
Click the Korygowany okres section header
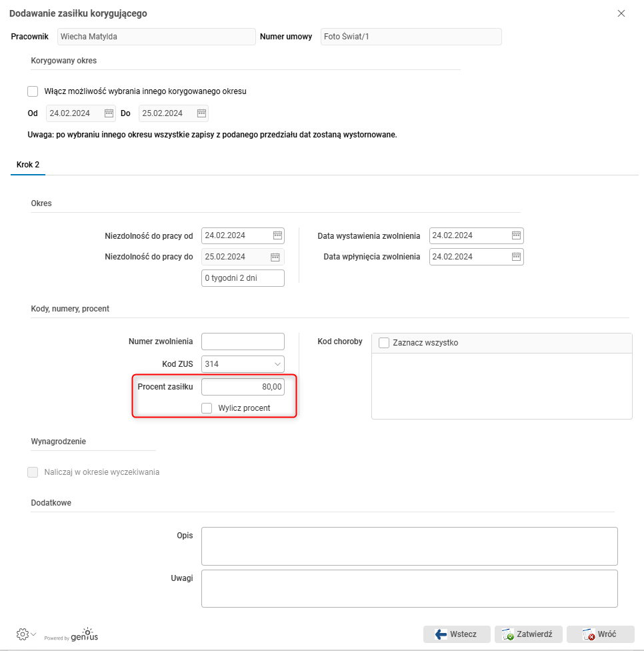pyautogui.click(x=63, y=61)
